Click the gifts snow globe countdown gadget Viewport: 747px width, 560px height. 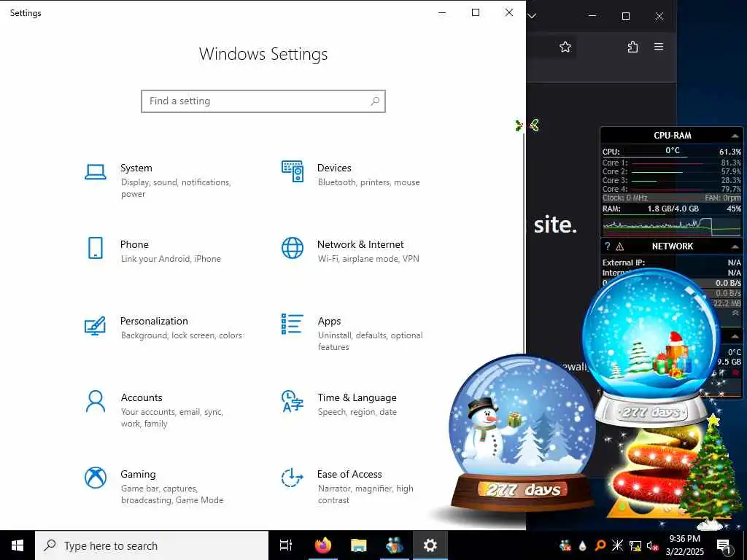(x=651, y=348)
